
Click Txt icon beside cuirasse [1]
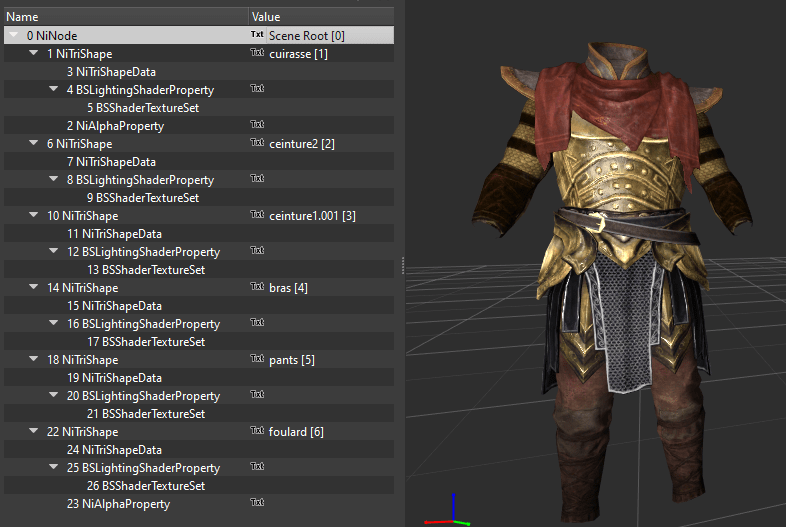[257, 53]
